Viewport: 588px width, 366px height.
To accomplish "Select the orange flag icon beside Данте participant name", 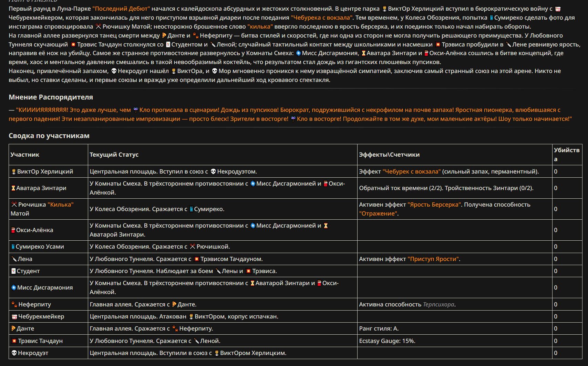I will click(13, 328).
